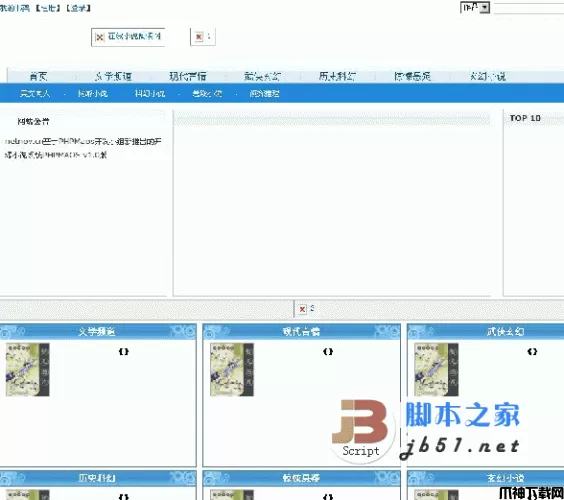Image resolution: width=564 pixels, height=500 pixels.
Task: Click the 文学频道 panel header
Action: click(98, 332)
